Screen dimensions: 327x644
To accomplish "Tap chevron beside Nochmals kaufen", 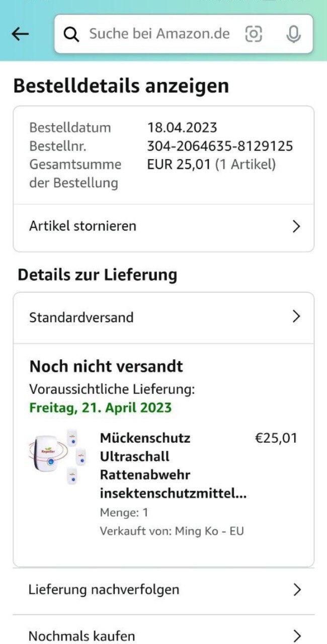I will (297, 635).
